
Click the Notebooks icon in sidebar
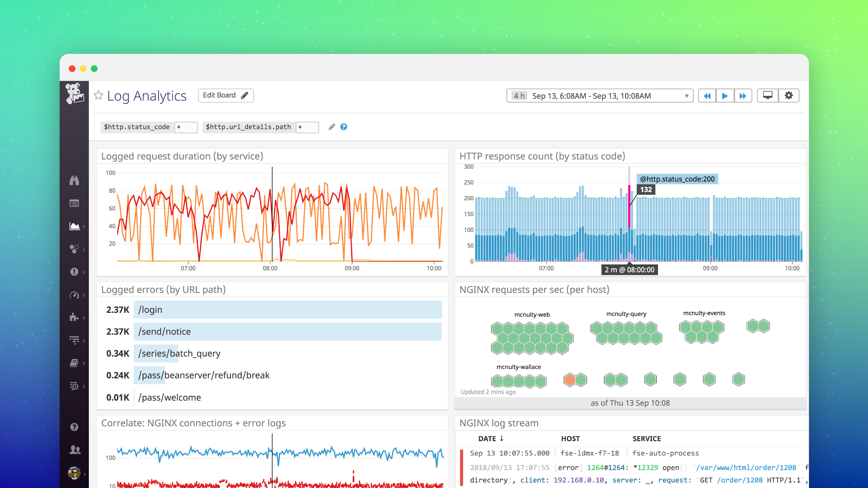[x=75, y=363]
